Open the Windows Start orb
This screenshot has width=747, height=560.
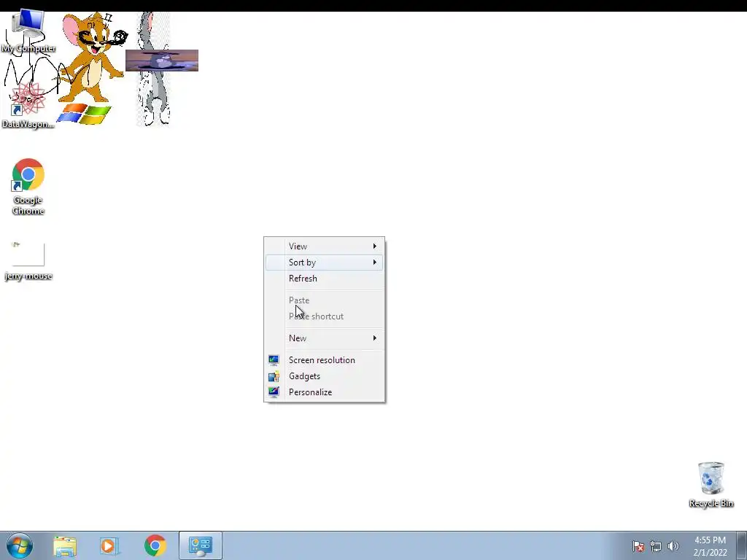pyautogui.click(x=20, y=545)
